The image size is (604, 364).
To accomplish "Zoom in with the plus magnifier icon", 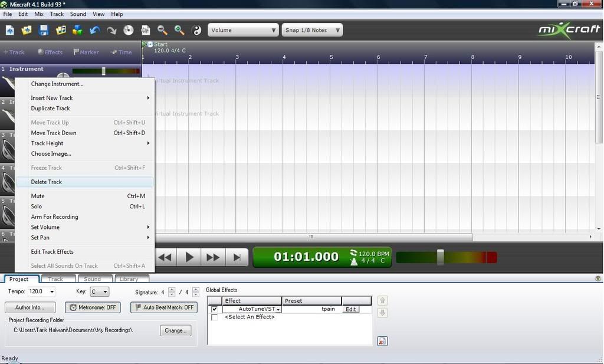I will 179,30.
